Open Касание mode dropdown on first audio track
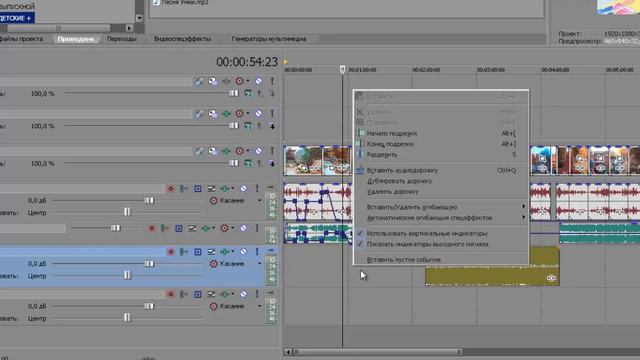Screen dimensions: 640x360 [x=260, y=200]
